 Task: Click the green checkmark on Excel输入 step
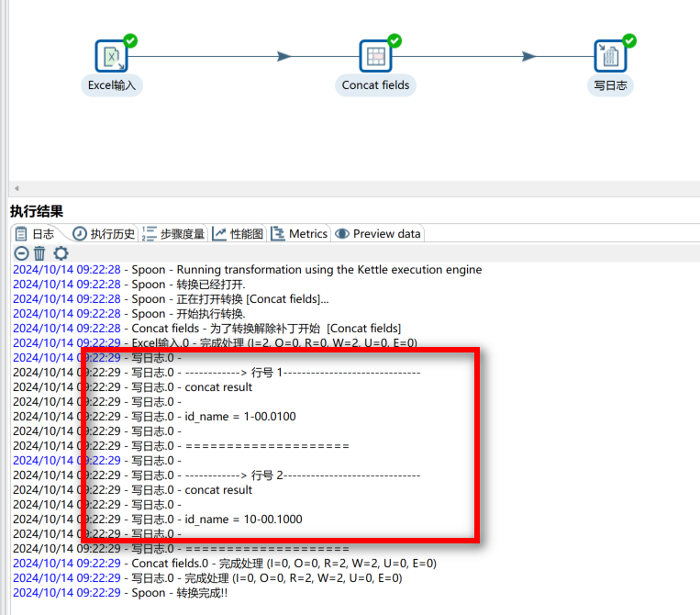pyautogui.click(x=130, y=40)
